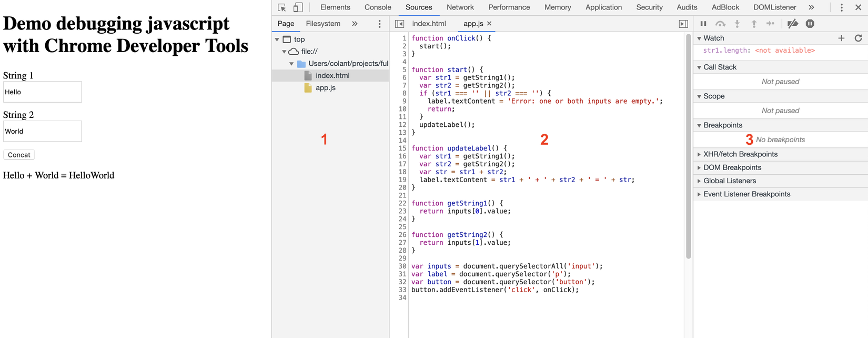Image resolution: width=868 pixels, height=338 pixels.
Task: Click the step over function call icon
Action: point(720,24)
